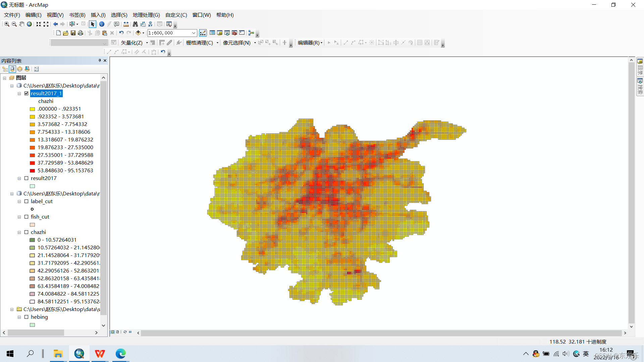Select the Zoom In tool
Screen dimensions: 644x362
pos(7,24)
